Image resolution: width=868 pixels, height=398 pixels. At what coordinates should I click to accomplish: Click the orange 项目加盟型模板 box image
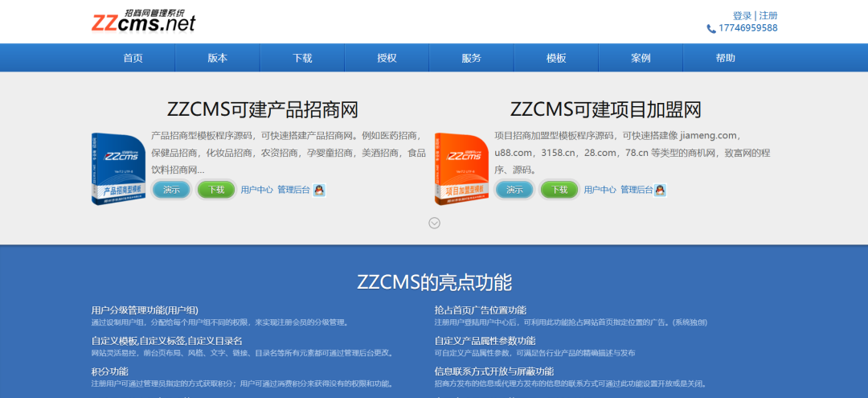(461, 169)
